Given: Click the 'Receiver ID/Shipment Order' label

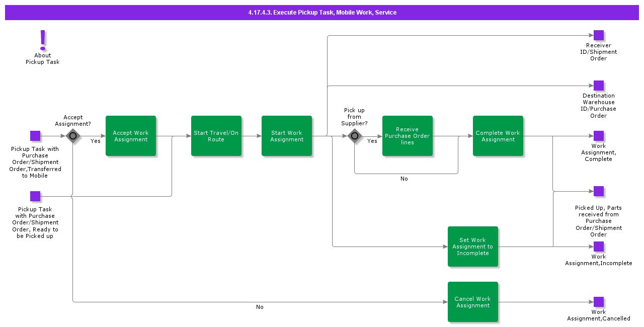Looking at the screenshot, I should [599, 52].
